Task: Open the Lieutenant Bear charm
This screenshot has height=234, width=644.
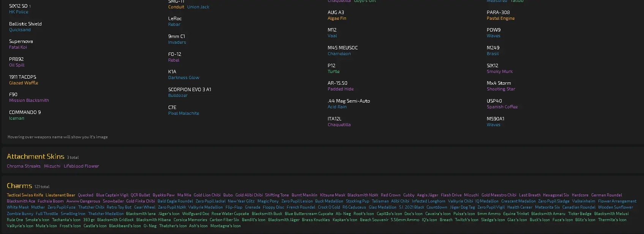Action: 60,195
